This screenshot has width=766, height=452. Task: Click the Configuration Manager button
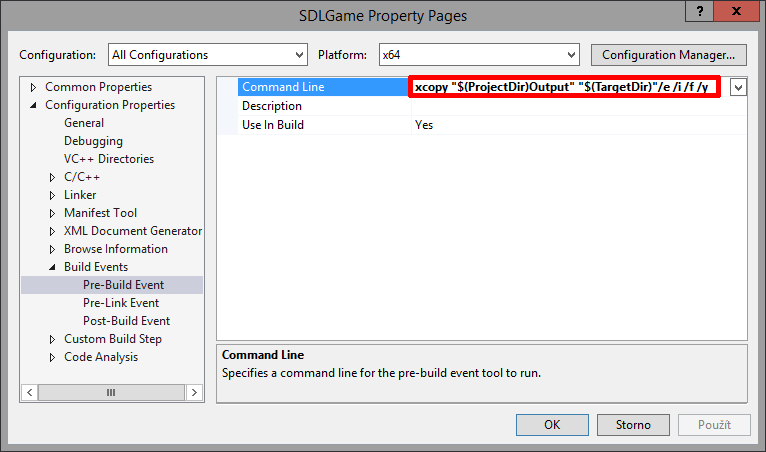(669, 54)
